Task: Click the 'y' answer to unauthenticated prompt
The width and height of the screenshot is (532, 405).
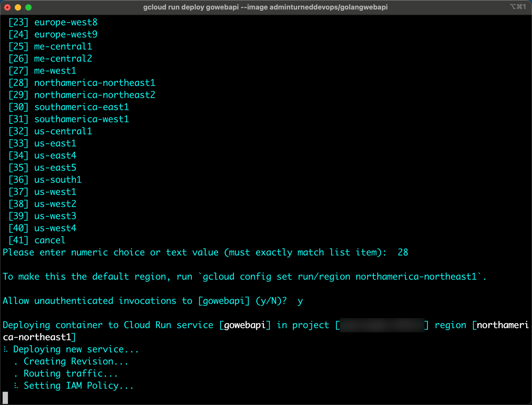Action: click(300, 301)
